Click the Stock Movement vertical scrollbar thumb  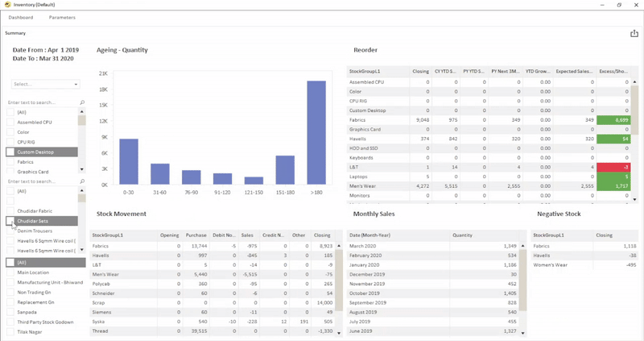(x=339, y=280)
